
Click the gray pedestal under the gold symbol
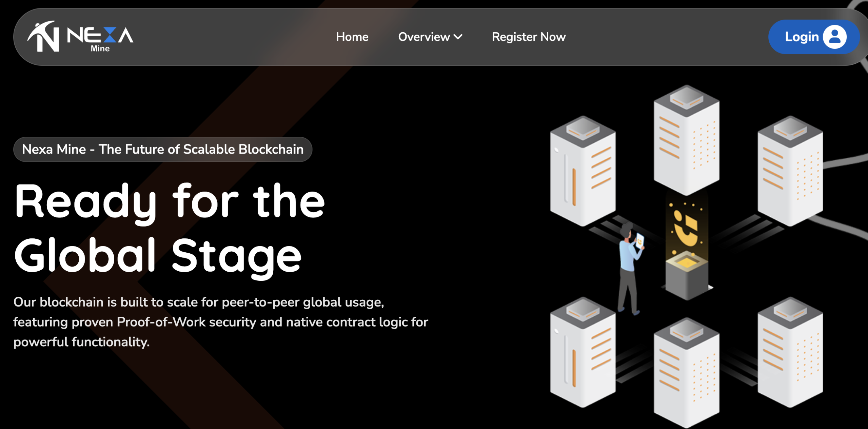click(686, 278)
